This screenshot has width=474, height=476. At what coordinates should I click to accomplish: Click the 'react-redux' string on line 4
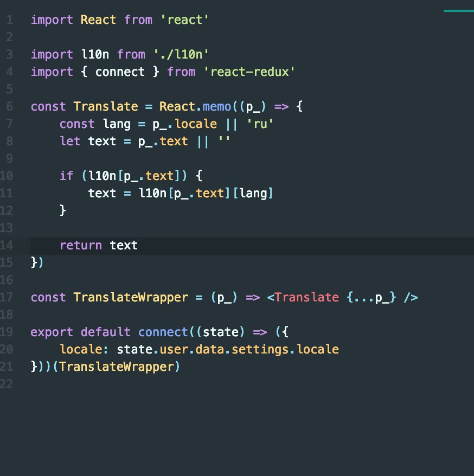tap(249, 72)
